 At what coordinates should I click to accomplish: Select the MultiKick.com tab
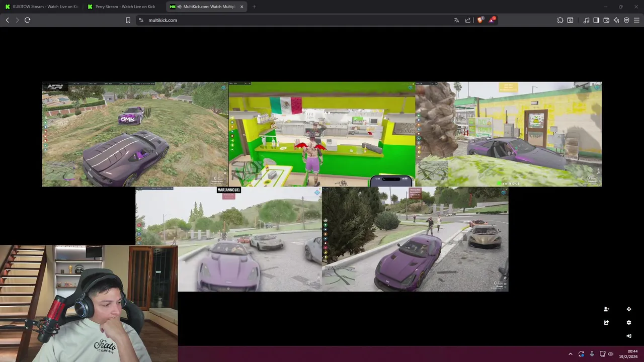207,7
